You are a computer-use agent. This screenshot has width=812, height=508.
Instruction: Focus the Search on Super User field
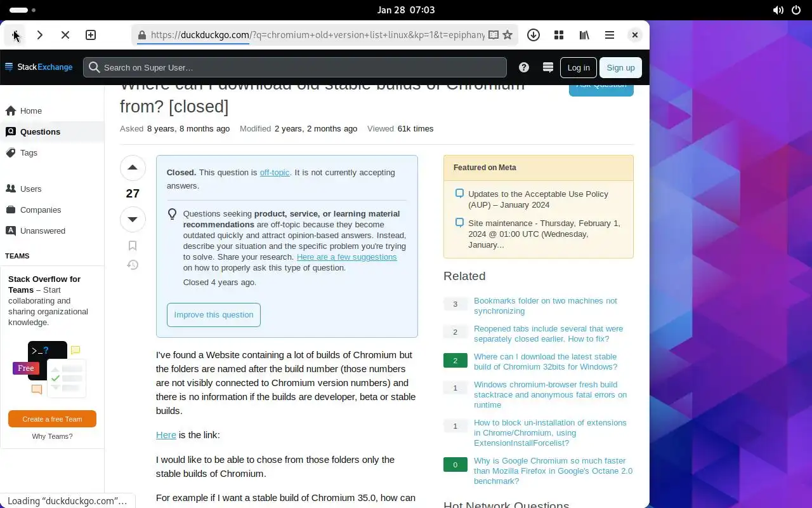pos(295,67)
